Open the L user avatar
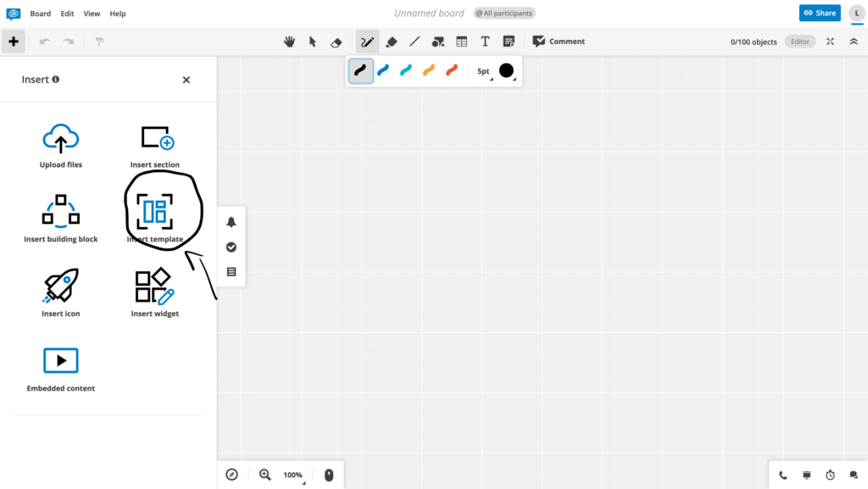Image resolution: width=868 pixels, height=489 pixels. pos(857,14)
